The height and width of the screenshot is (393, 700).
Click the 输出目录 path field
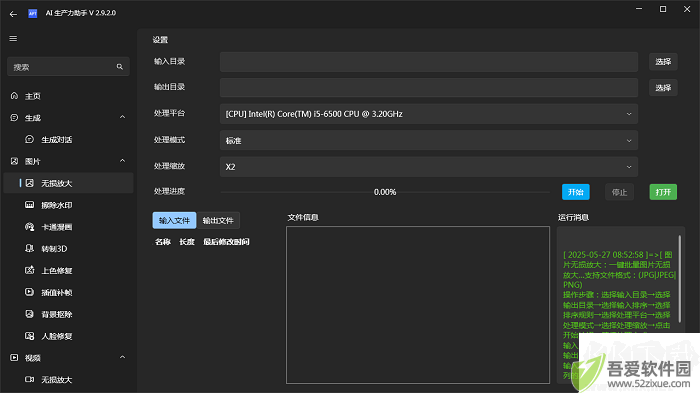coord(429,88)
